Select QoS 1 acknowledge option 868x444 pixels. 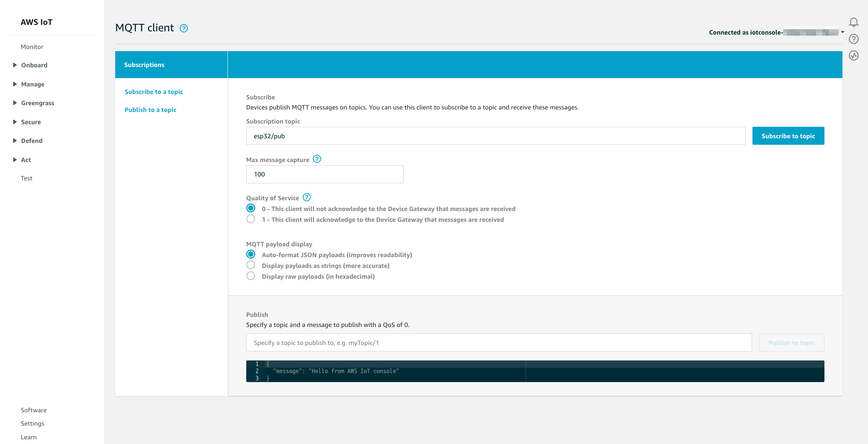point(251,219)
